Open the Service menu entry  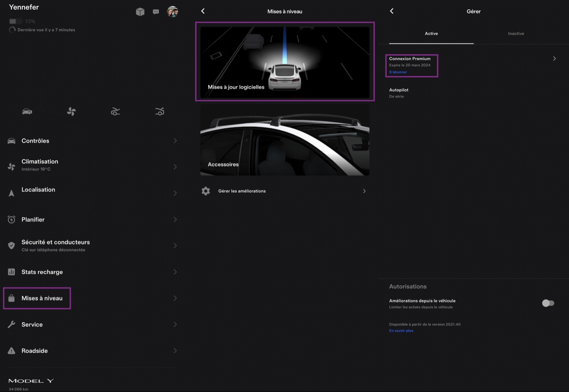click(92, 324)
